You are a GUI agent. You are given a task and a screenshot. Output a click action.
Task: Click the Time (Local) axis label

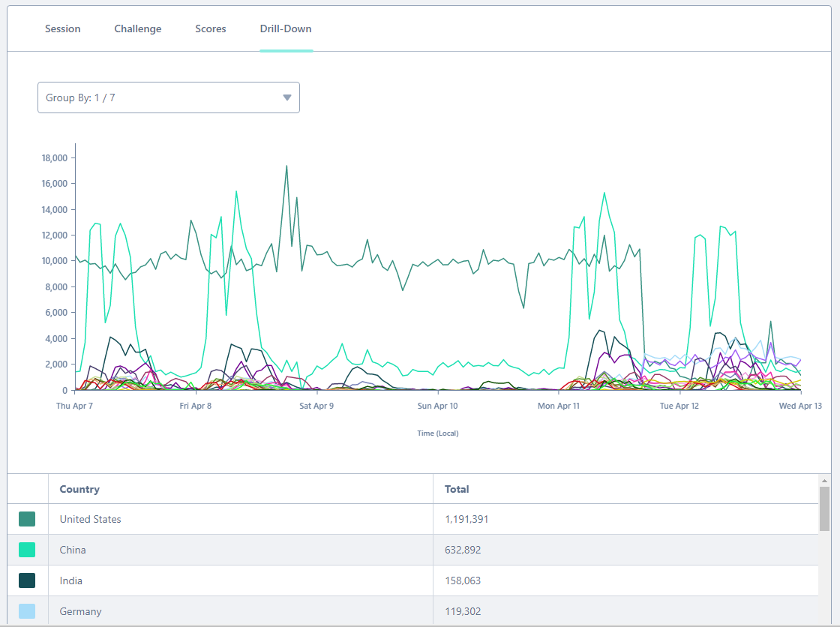(437, 433)
